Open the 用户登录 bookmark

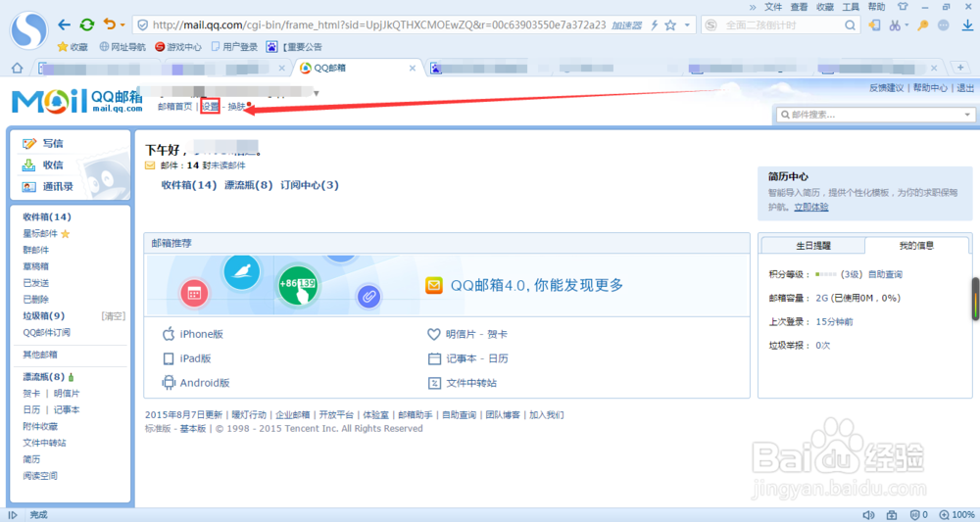click(234, 47)
